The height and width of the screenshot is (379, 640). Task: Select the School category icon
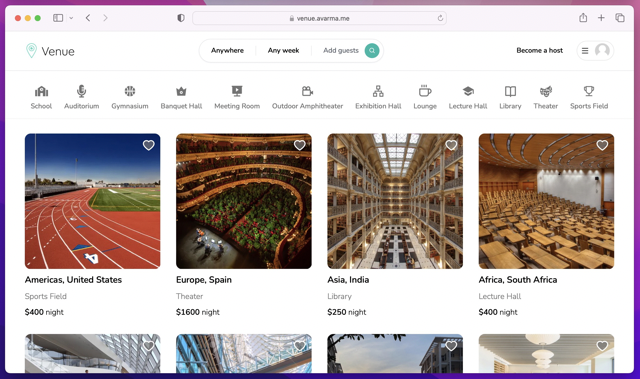pos(41,91)
